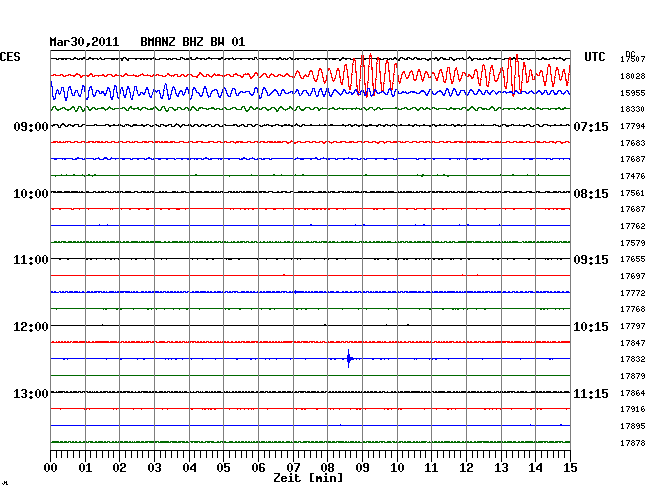Click the amplitude value 17579
Screen dimensions: 650x494
click(x=633, y=243)
